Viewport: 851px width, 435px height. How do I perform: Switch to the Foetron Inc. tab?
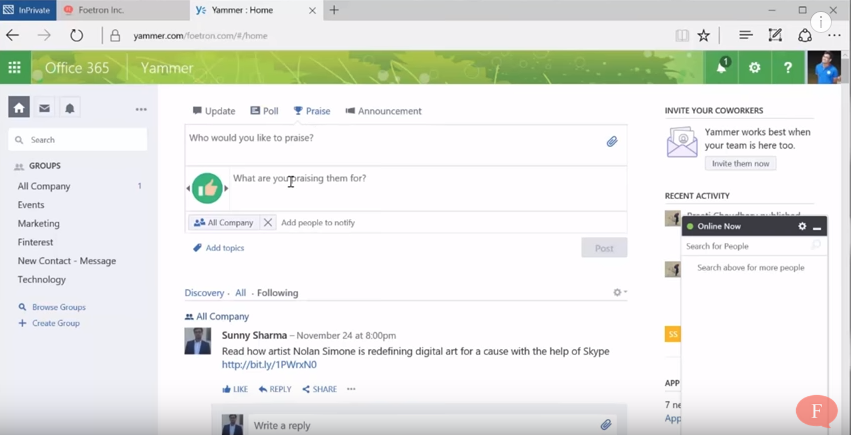[123, 10]
